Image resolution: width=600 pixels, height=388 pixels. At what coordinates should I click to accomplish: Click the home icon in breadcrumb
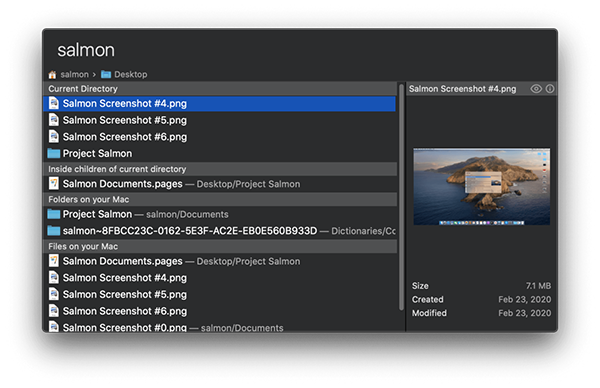pos(52,74)
